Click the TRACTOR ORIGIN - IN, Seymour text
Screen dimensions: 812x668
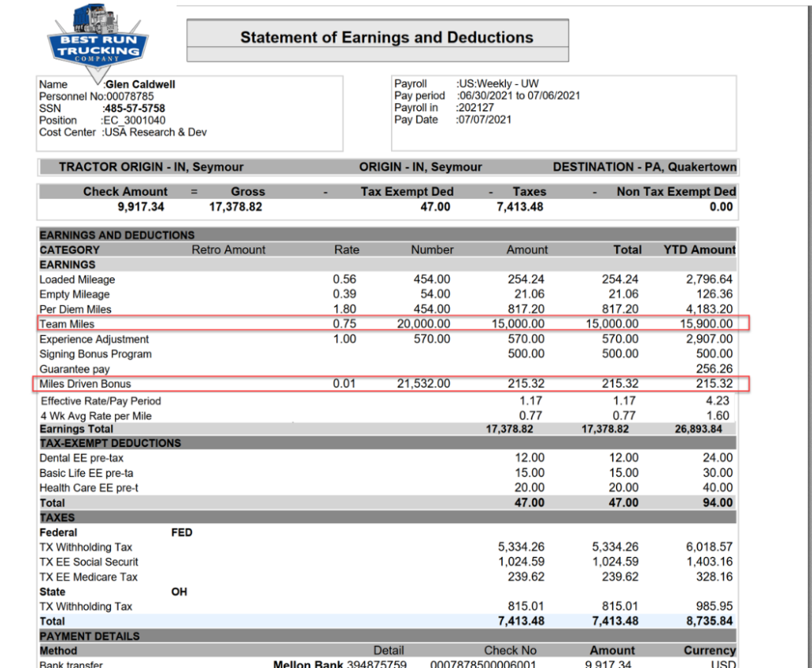151,166
